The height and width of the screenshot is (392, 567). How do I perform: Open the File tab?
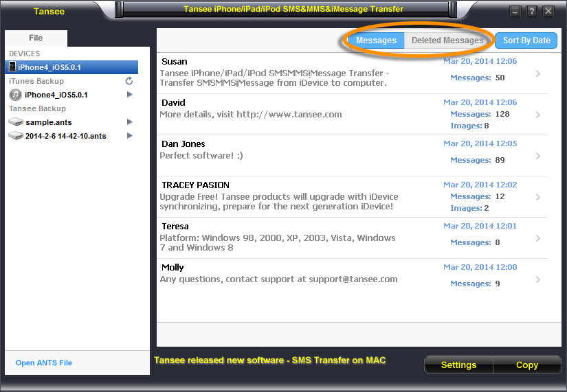click(x=36, y=38)
